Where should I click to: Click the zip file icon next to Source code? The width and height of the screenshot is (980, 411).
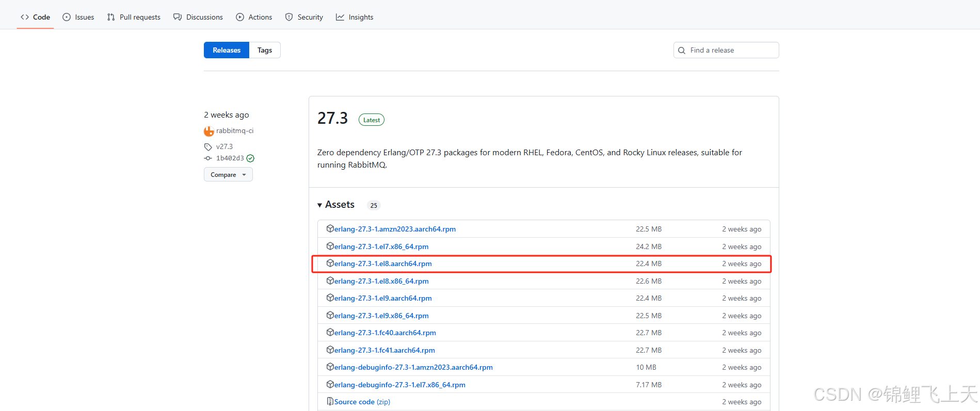330,401
